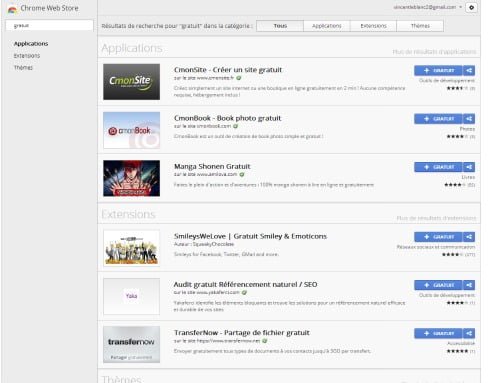
Task: Click the verified badge beside Audit gratuit site
Action: [244, 292]
